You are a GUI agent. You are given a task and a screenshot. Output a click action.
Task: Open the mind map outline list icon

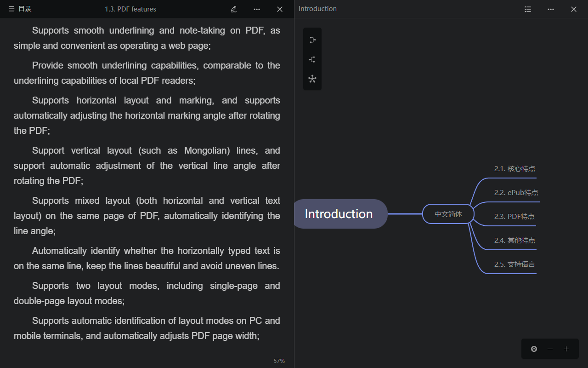(528, 9)
